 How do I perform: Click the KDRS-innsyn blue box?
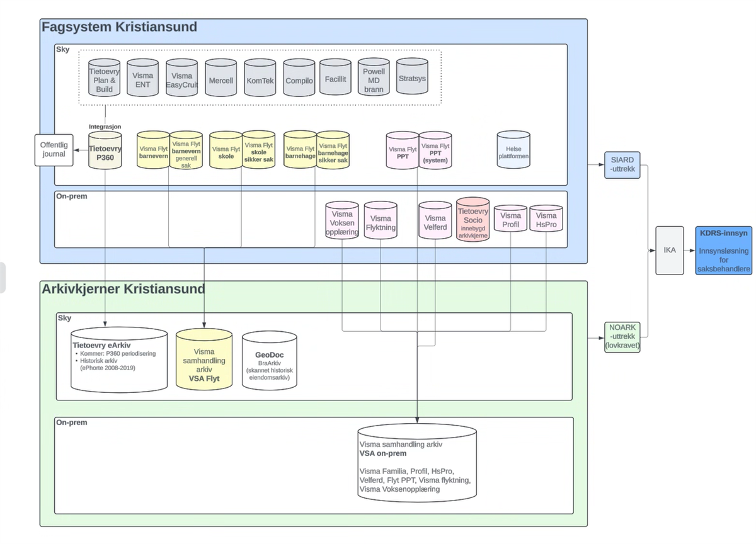[x=724, y=251]
